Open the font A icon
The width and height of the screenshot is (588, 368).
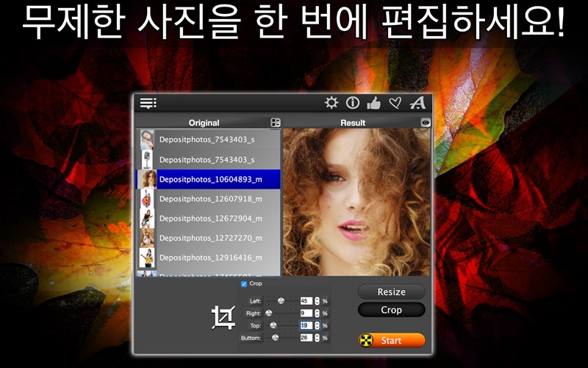click(417, 102)
